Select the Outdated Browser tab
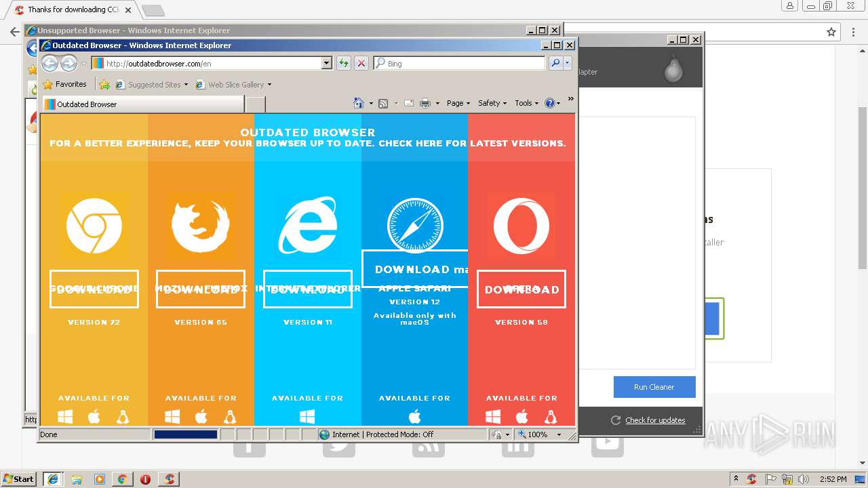 [x=143, y=104]
